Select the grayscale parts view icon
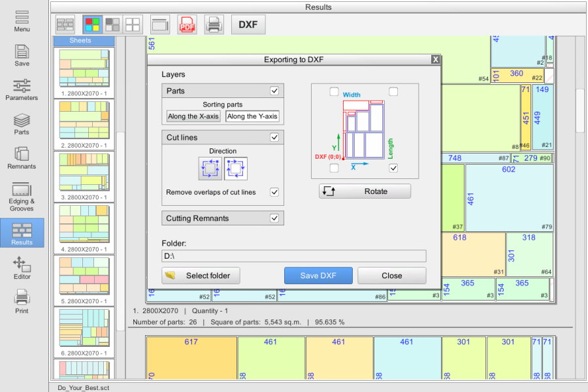Screen dimensions: 588x392 112,25
